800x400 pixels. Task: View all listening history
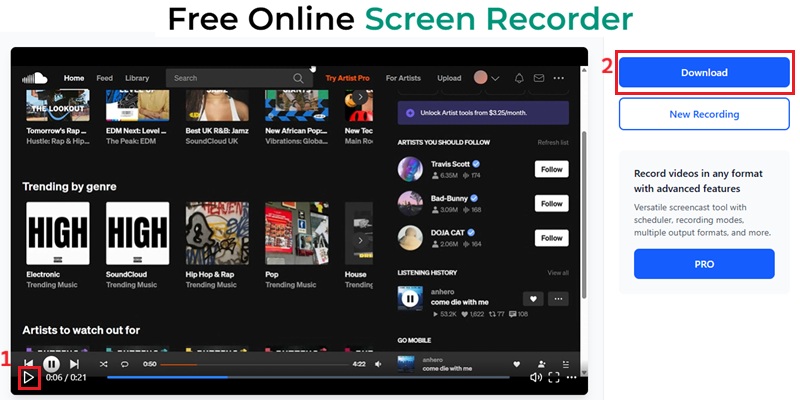click(558, 273)
